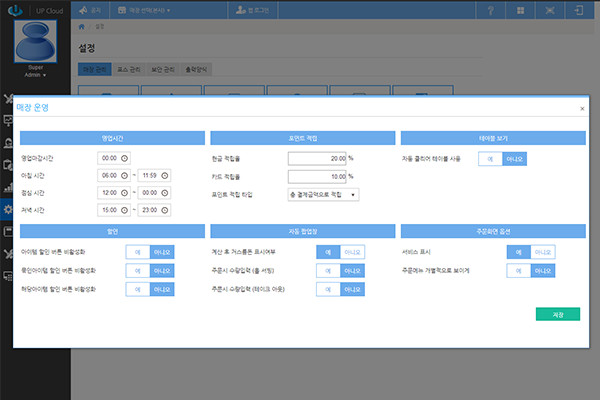The image size is (600, 400).
Task: Click the 현금 적립률 input field
Action: [316, 158]
